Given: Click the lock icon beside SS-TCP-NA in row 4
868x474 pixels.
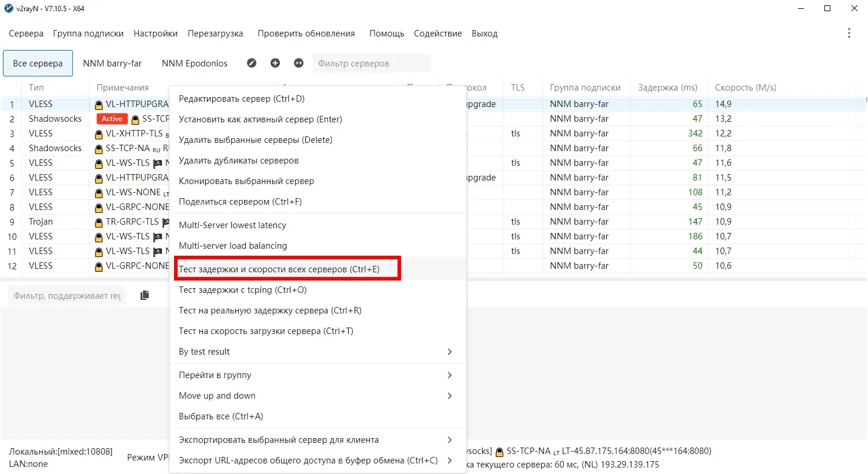Looking at the screenshot, I should coord(99,149).
